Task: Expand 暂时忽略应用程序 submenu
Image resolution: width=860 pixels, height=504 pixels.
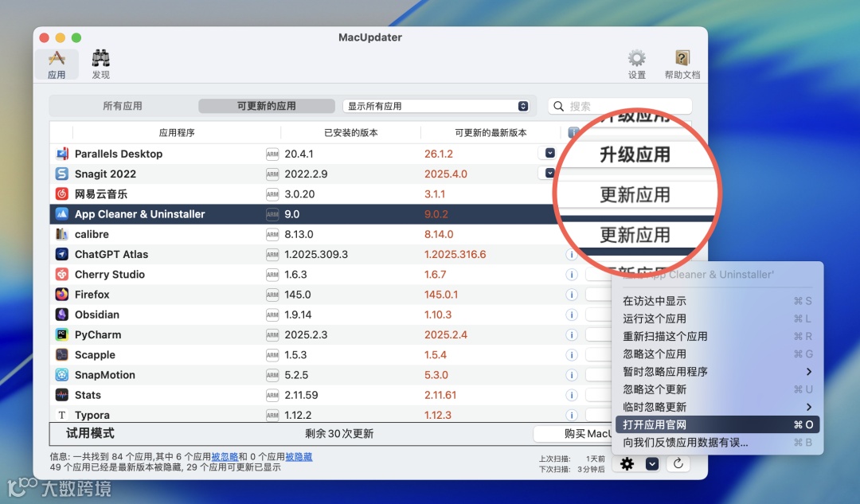Action: tap(717, 372)
